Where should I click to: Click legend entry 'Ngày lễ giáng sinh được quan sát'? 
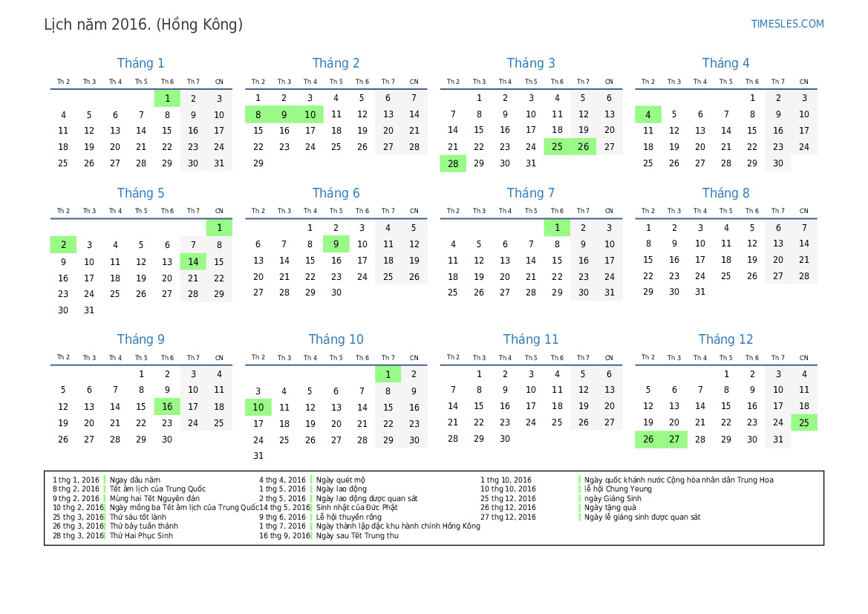tap(642, 517)
